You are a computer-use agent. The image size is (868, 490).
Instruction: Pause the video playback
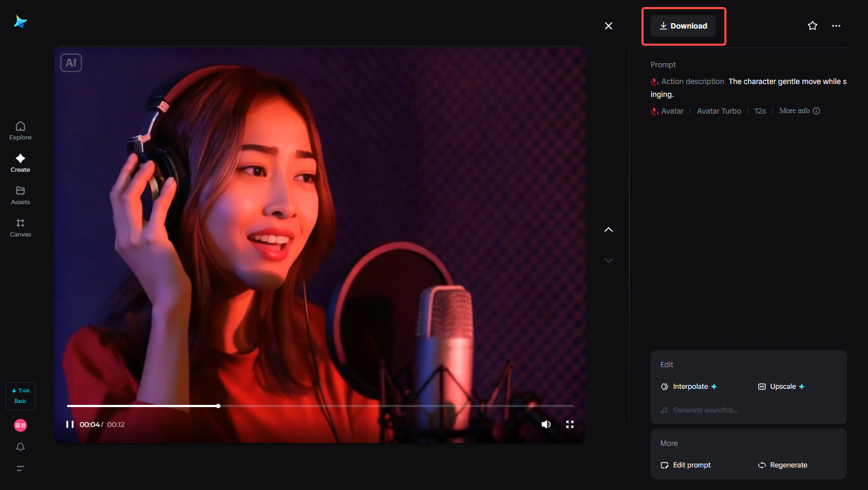tap(70, 424)
